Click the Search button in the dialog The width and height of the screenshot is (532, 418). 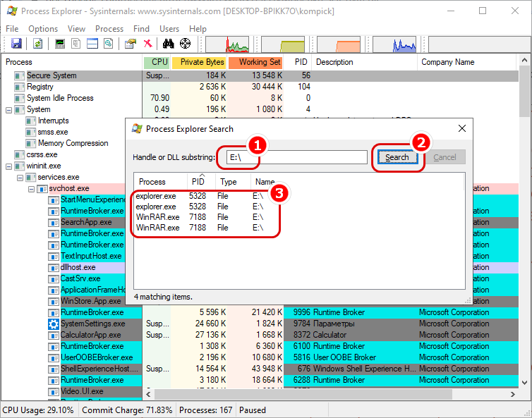[397, 157]
